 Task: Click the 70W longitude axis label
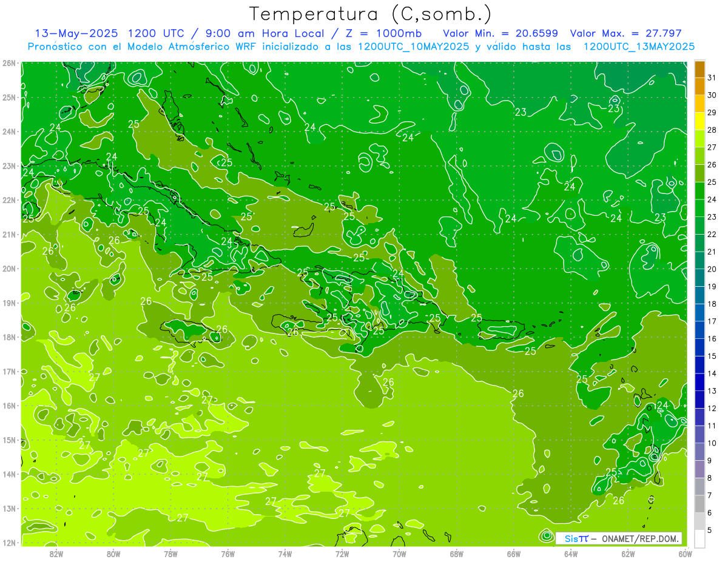[399, 553]
